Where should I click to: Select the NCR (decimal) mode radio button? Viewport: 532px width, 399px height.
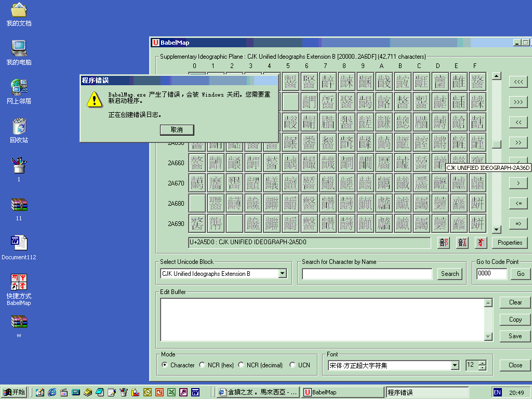241,365
